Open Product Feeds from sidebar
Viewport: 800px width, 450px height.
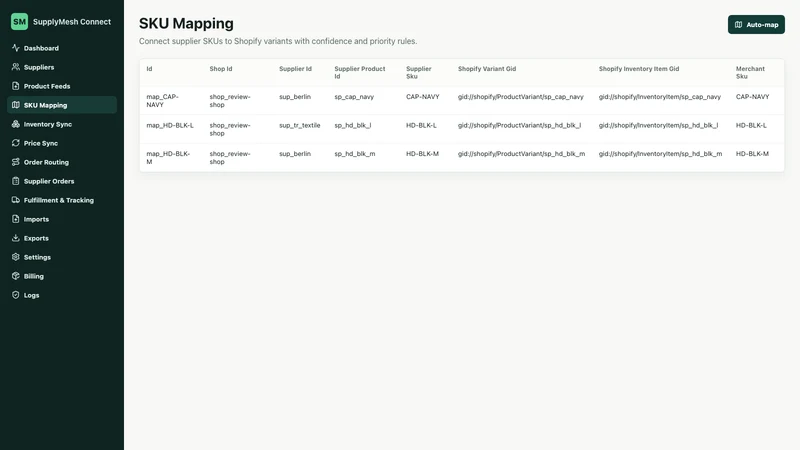pos(62,86)
